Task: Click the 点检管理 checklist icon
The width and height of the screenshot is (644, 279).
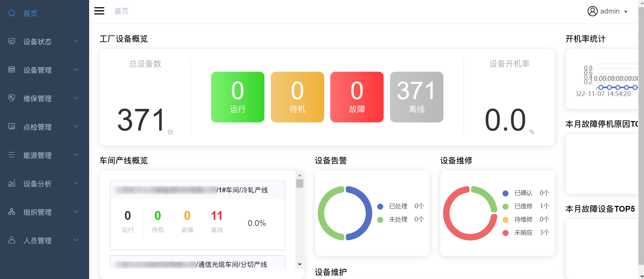Action: (x=12, y=126)
